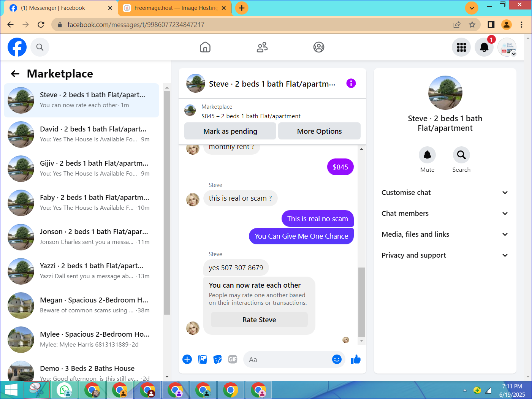Open Megan's Spacious 2-Bedroom conversation
This screenshot has height=399, width=532.
pos(81,306)
